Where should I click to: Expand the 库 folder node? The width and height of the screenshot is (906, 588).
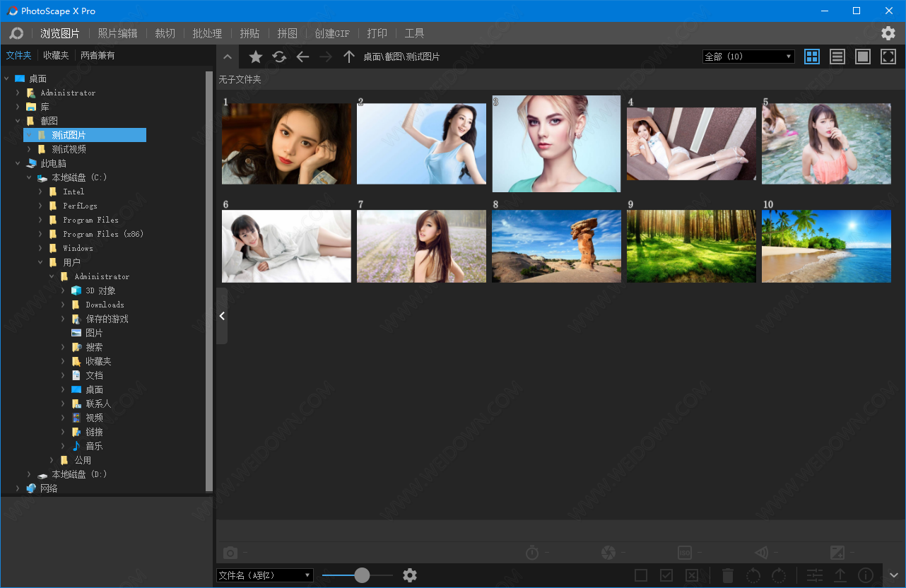(x=18, y=107)
